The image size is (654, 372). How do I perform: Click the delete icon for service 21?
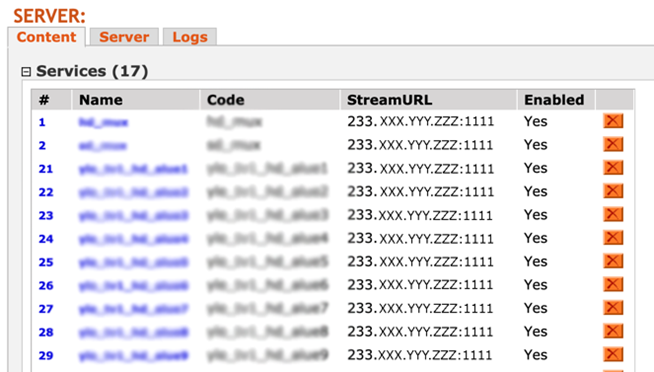pyautogui.click(x=613, y=168)
